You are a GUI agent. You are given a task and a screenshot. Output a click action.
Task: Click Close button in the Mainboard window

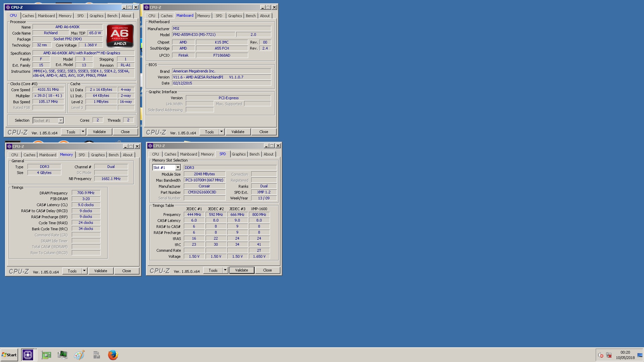(264, 132)
